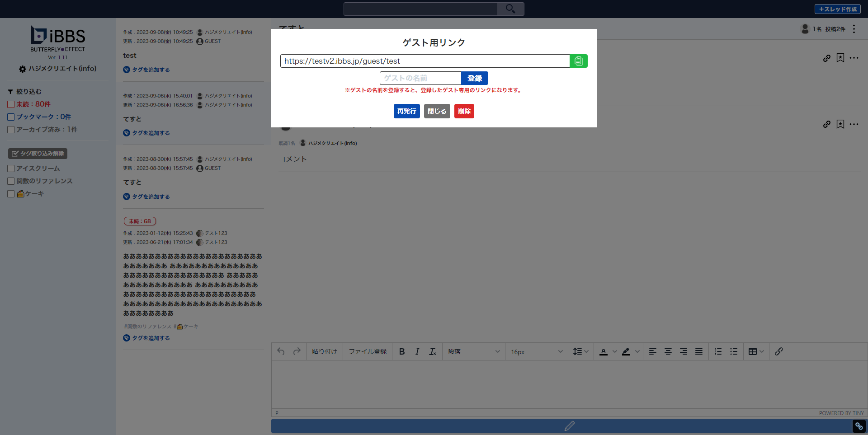
Task: Click ファイル登録 in the editor toolbar
Action: pyautogui.click(x=367, y=351)
